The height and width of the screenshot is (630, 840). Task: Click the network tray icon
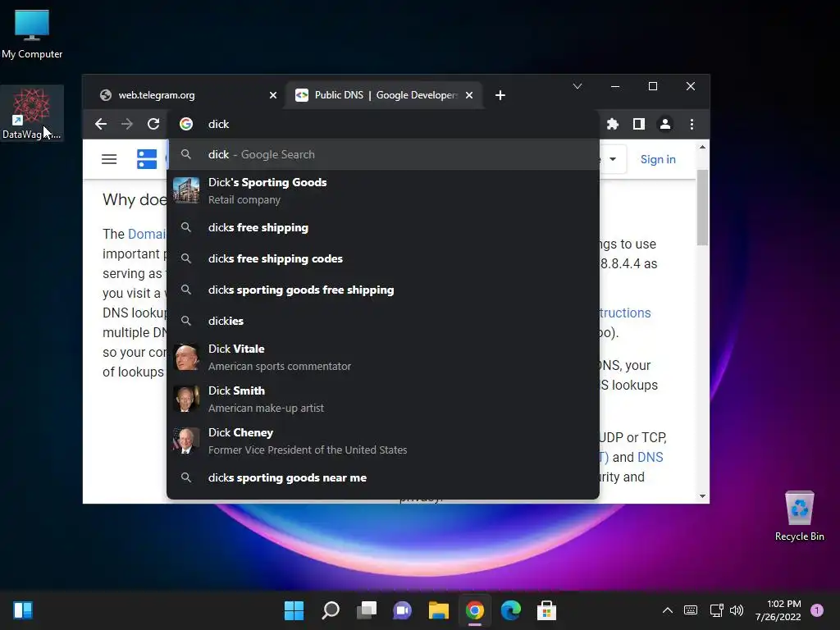pos(716,610)
